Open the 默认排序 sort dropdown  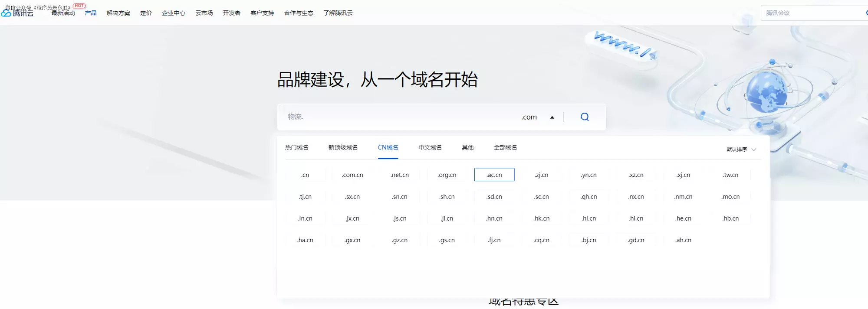click(741, 150)
